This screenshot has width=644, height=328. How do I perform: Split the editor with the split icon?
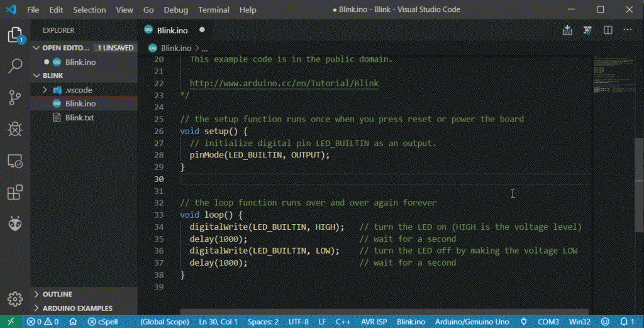click(x=608, y=30)
